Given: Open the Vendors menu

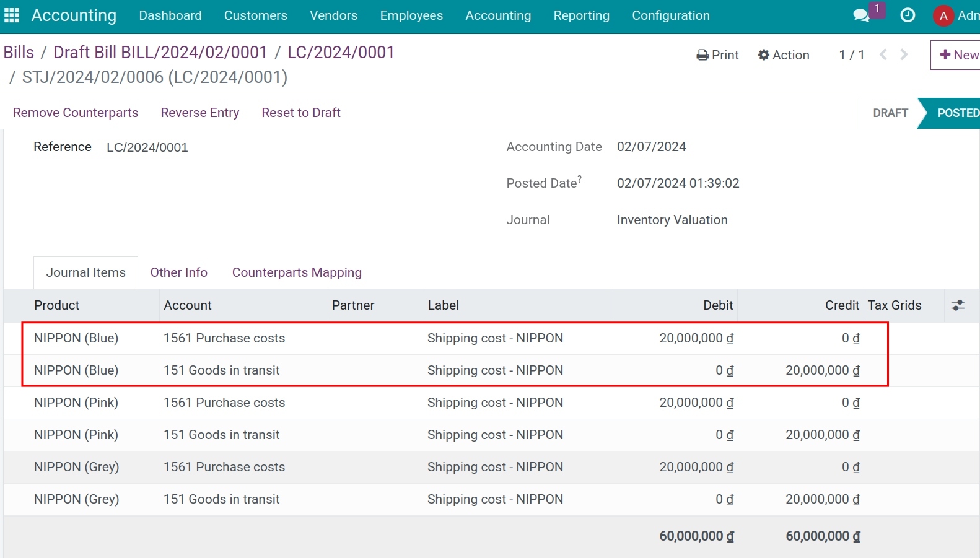Looking at the screenshot, I should (x=333, y=15).
